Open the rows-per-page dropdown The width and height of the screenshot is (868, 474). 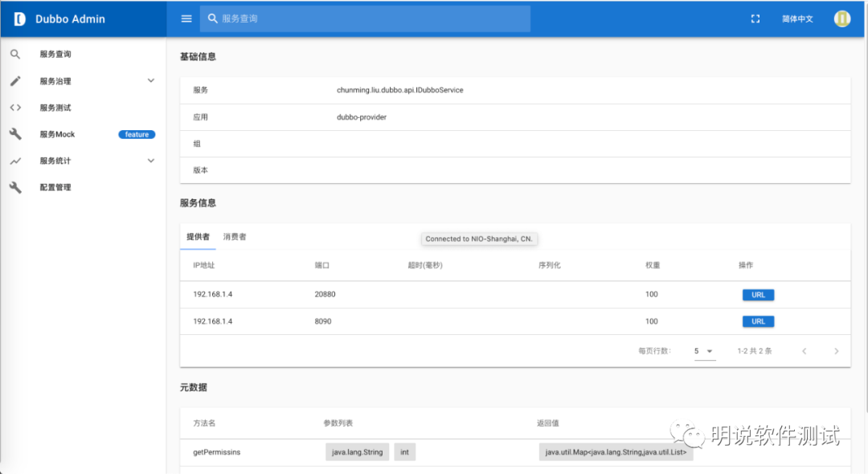click(x=704, y=351)
